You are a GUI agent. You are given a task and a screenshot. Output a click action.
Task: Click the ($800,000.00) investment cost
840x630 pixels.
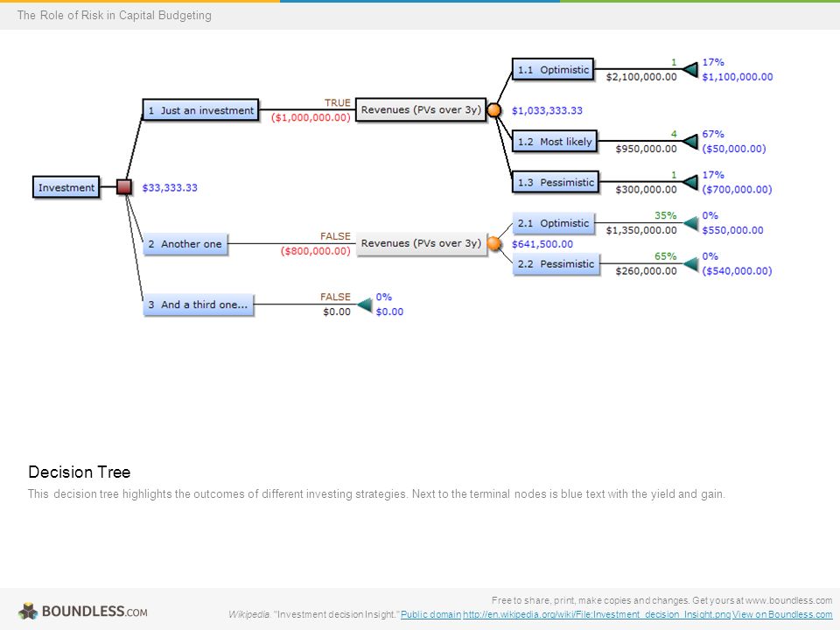[316, 251]
